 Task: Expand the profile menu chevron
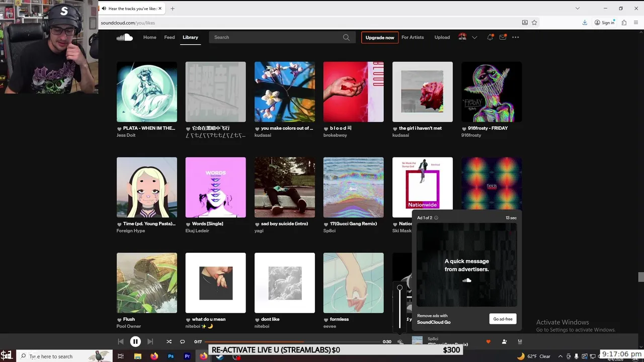click(474, 37)
